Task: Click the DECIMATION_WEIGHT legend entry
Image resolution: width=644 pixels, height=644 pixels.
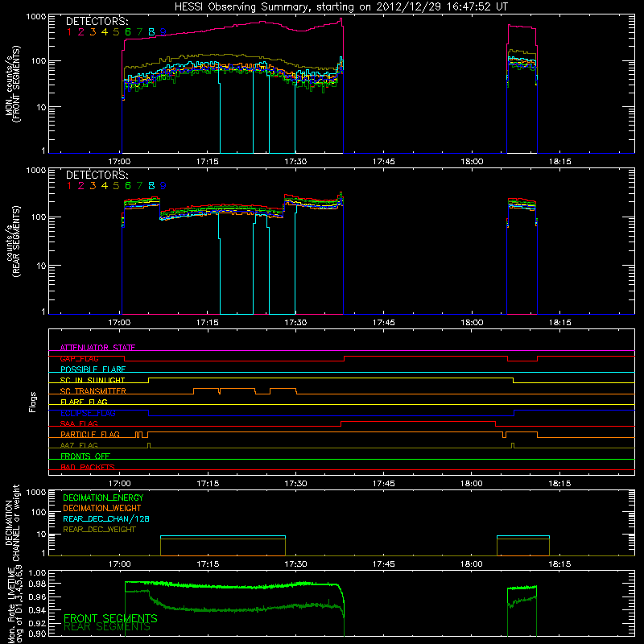Action: (x=102, y=508)
